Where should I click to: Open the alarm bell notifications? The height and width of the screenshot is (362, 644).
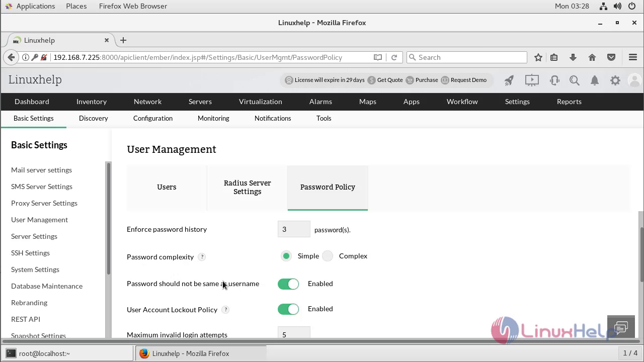[x=595, y=80]
